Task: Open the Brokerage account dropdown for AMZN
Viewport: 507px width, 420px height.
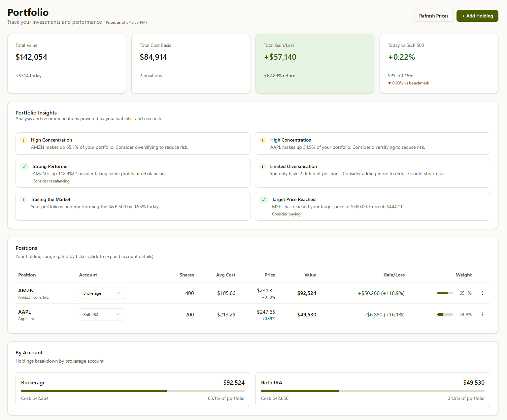Action: point(102,293)
